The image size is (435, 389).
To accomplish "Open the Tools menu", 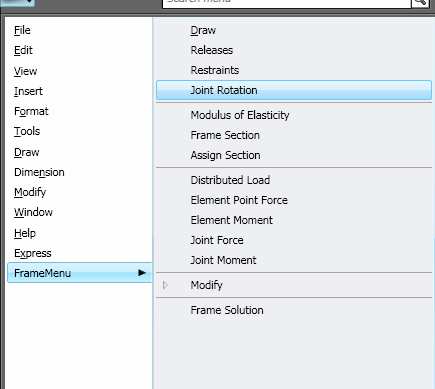I will click(x=27, y=131).
